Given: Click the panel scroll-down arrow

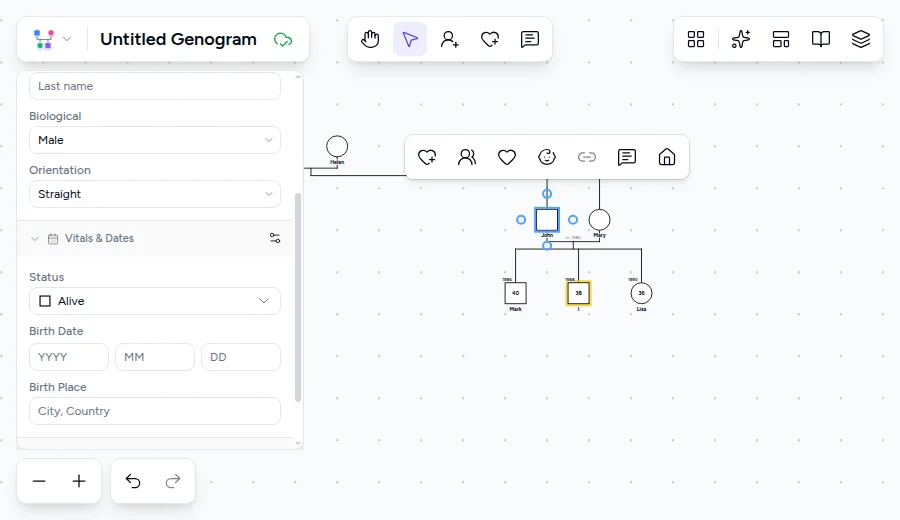Looking at the screenshot, I should click(x=298, y=443).
